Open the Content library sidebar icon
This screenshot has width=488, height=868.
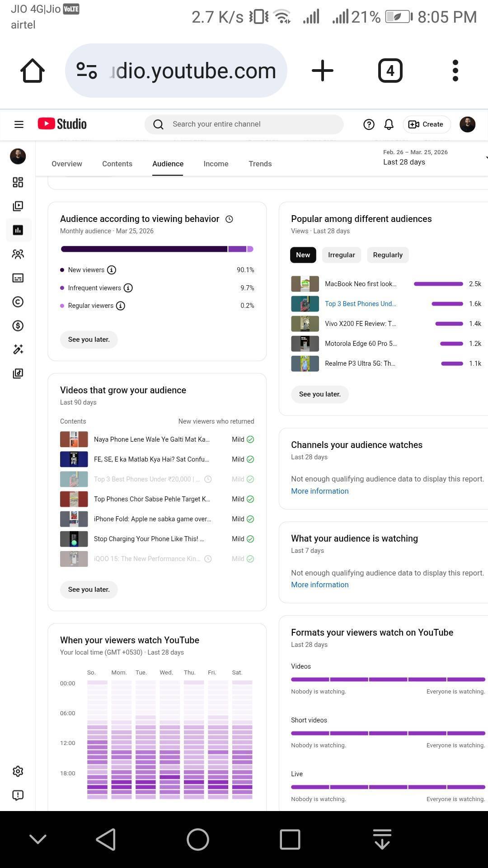coord(18,206)
